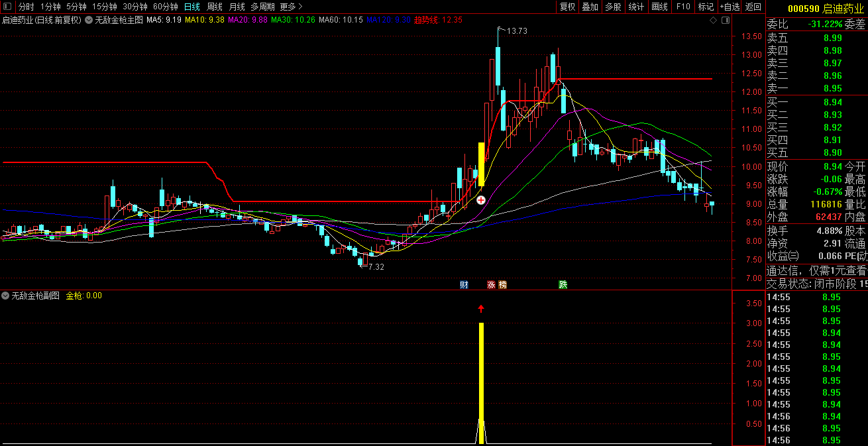Click the diamond icon above the chart
Screen dimensions: 868x446
(x=713, y=21)
